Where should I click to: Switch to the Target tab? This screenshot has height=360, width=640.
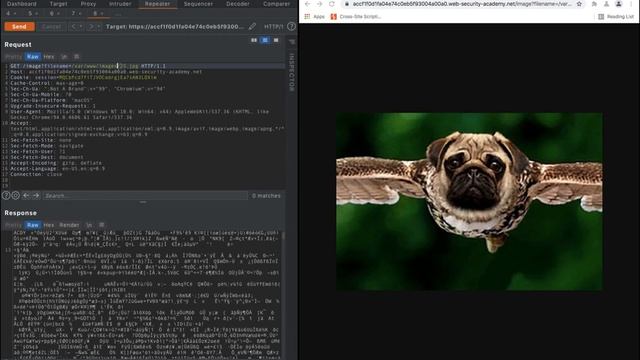pyautogui.click(x=58, y=4)
